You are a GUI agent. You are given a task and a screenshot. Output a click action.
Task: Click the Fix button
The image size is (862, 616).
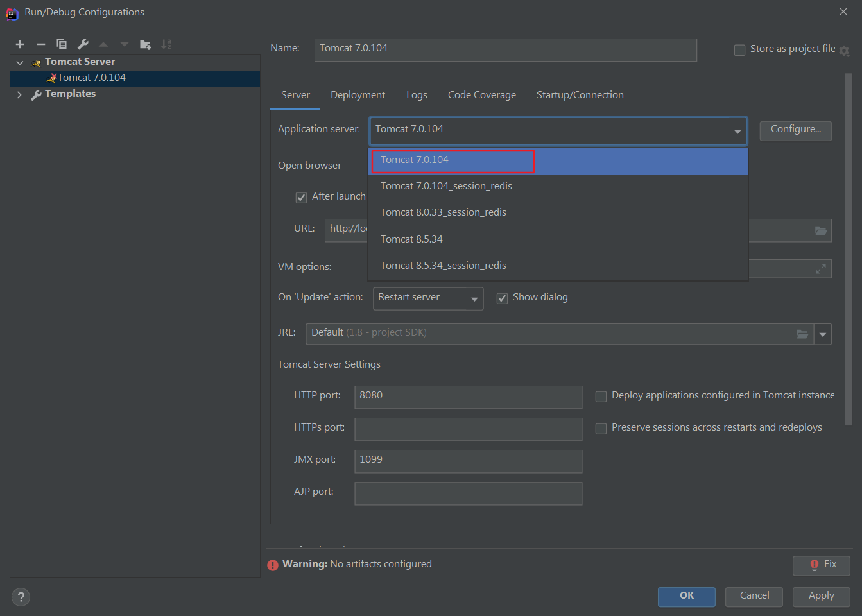pos(822,565)
